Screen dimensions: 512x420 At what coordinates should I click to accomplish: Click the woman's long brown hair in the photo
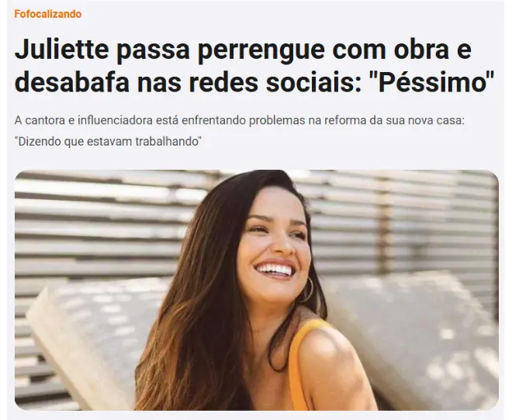(196, 310)
